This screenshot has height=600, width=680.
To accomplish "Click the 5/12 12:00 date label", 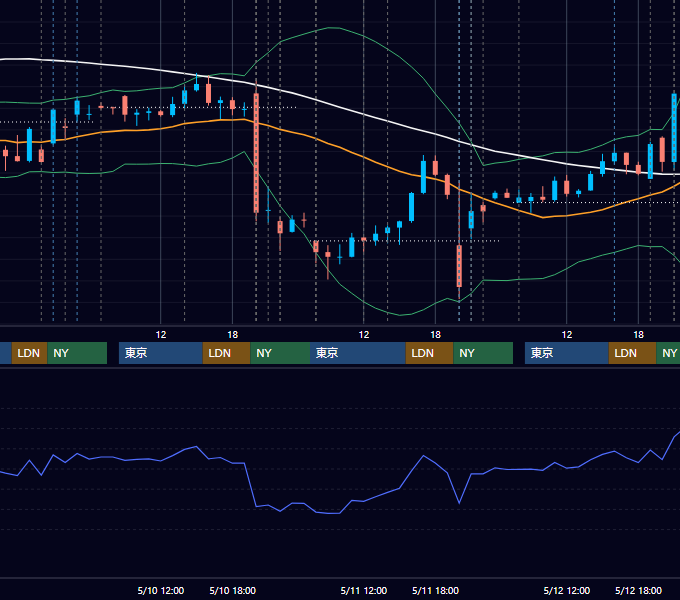I will click(x=567, y=590).
